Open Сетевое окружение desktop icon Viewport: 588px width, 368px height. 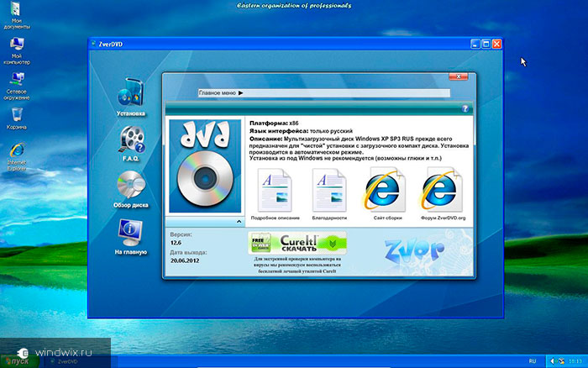(x=16, y=80)
